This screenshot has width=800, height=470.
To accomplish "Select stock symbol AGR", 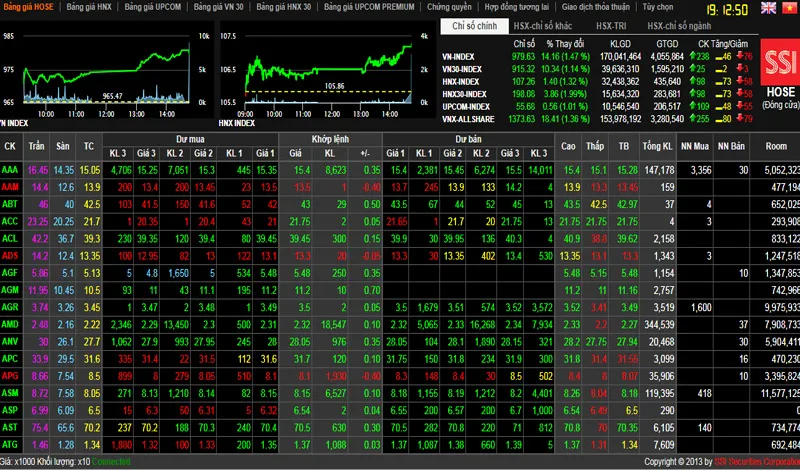I will point(10,307).
